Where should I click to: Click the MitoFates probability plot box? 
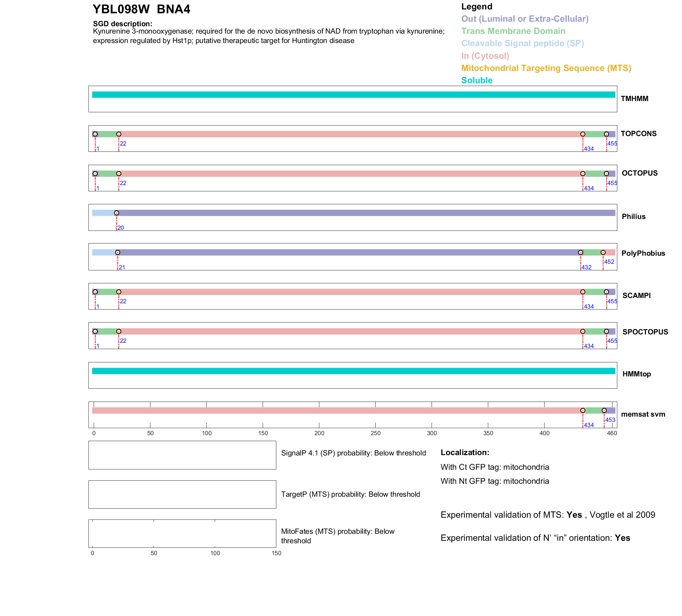182,534
